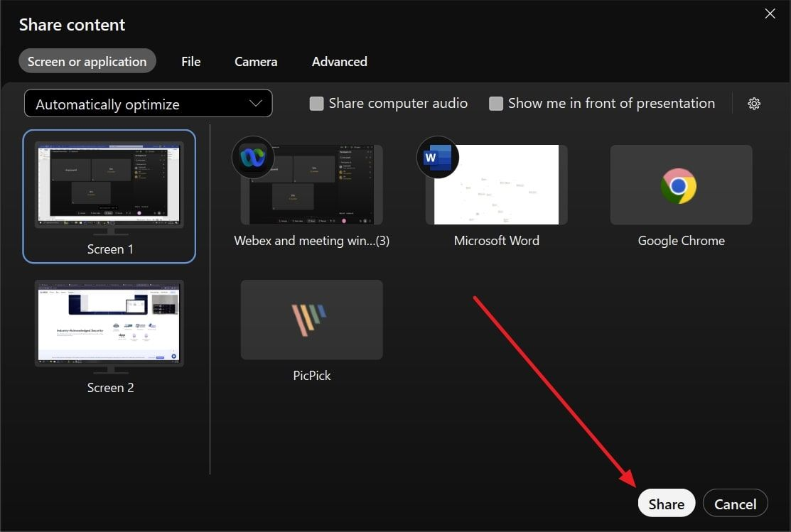This screenshot has height=532, width=791.
Task: Switch to Screen or application tab
Action: point(87,61)
